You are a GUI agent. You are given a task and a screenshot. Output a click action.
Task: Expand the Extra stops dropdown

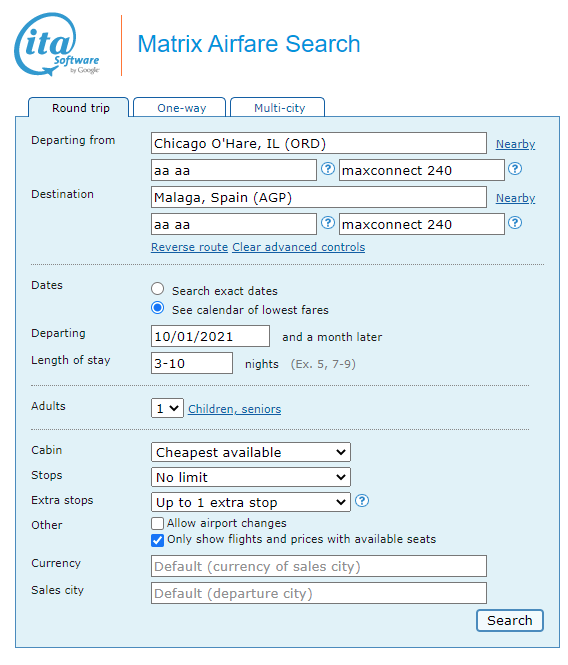coord(251,502)
